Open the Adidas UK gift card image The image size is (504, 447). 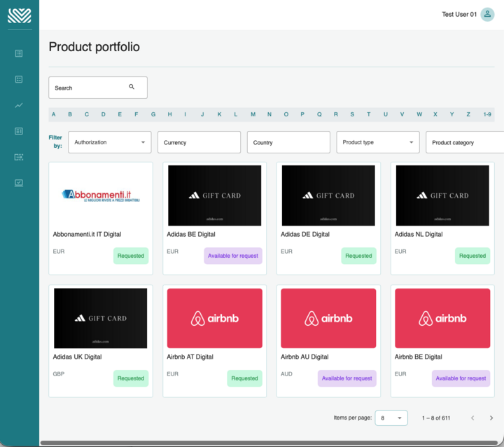pyautogui.click(x=101, y=318)
